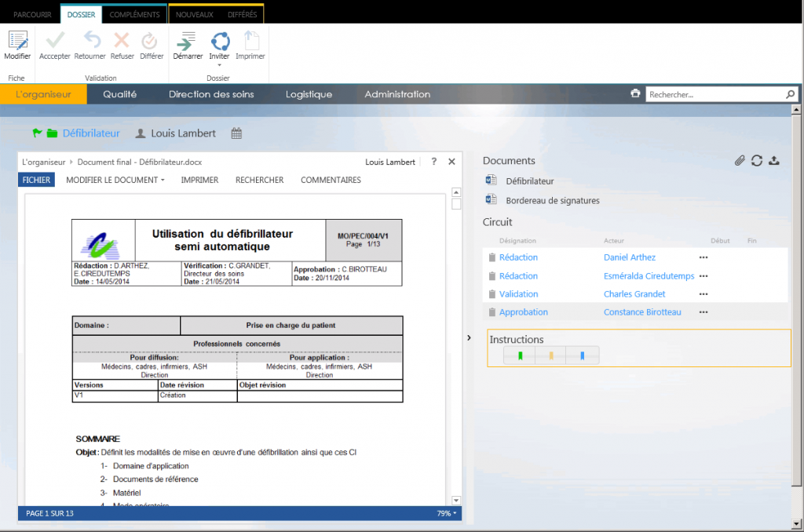Screen dimensions: 804x532
Task: Expand the Inviter dropdown arrow
Action: [x=220, y=66]
